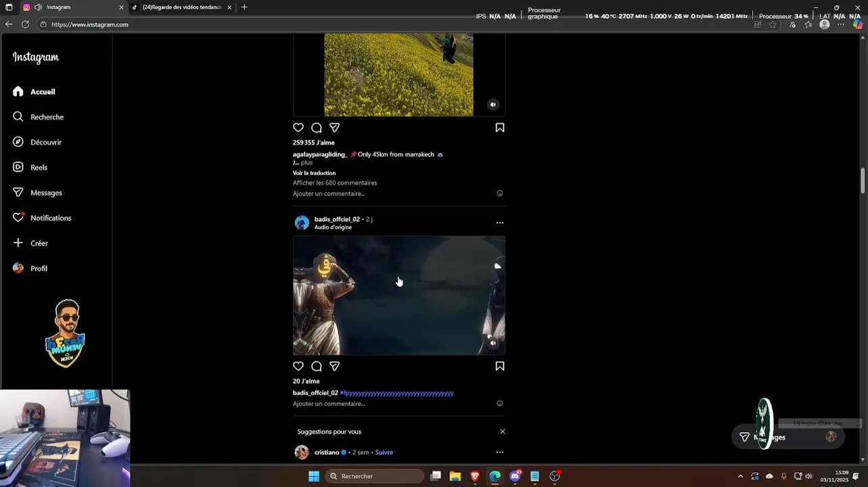This screenshot has height=487, width=868.
Task: Open File Explorer from the taskbar
Action: [x=455, y=476]
